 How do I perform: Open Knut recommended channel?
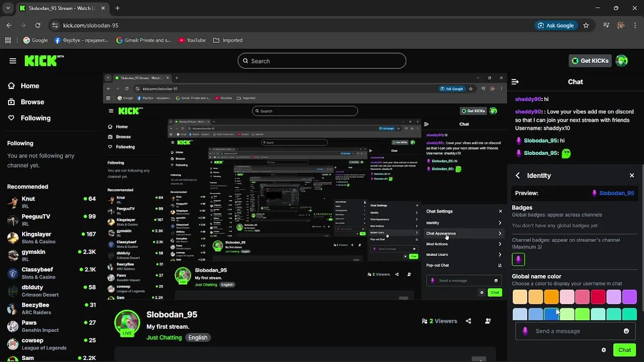tap(51, 202)
